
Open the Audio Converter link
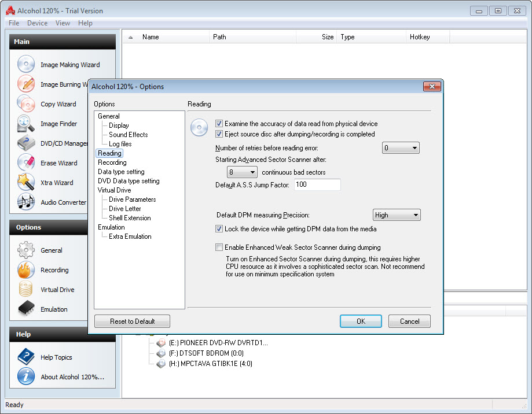(64, 202)
